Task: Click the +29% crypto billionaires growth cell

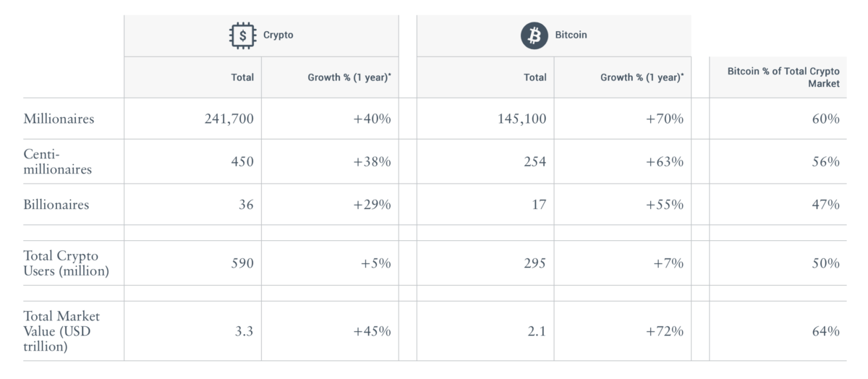Action: coord(372,205)
